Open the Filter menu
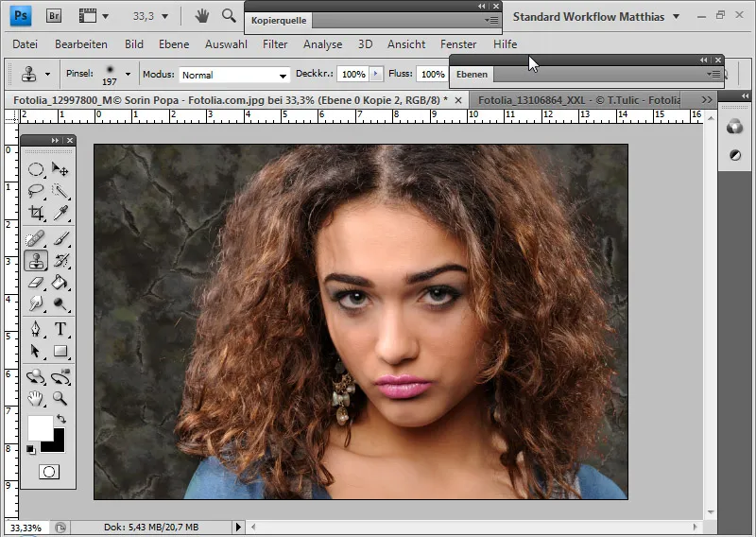756x537 pixels. click(275, 44)
